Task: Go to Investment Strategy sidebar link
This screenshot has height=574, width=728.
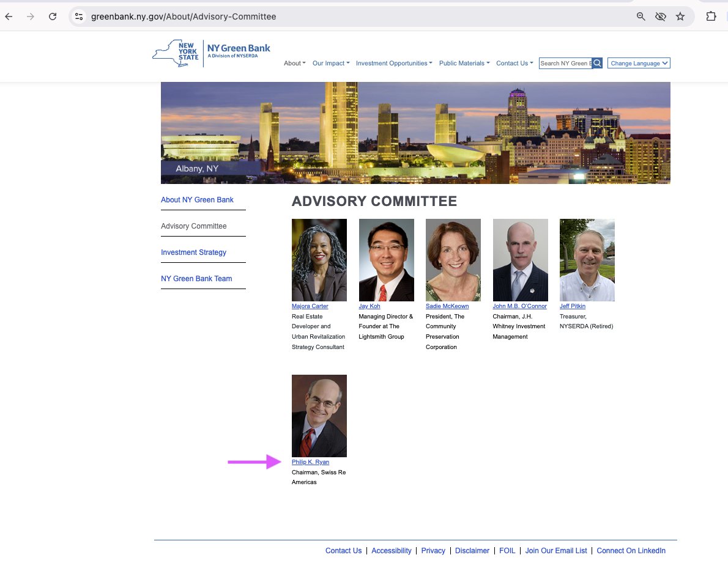Action: [x=193, y=252]
